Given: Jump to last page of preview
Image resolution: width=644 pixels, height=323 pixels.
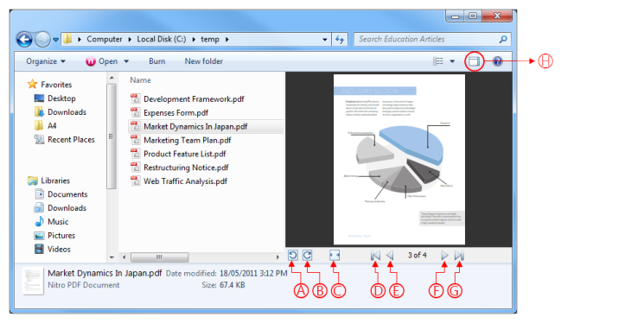Looking at the screenshot, I should coord(459,256).
